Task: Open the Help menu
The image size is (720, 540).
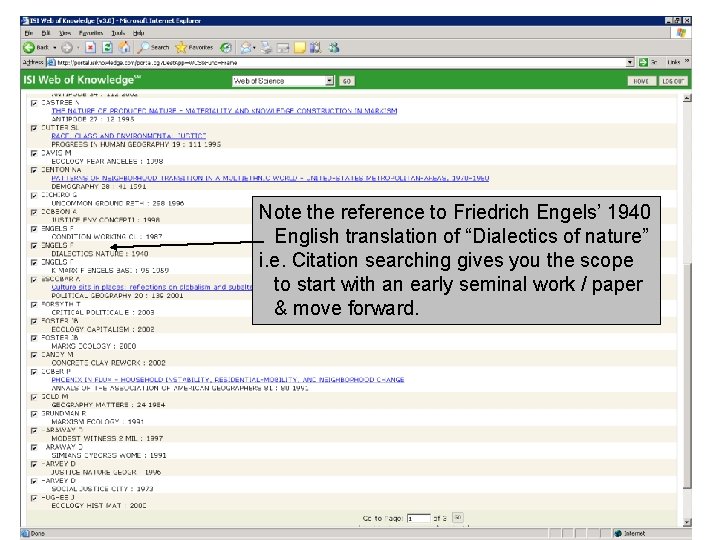Action: point(138,33)
